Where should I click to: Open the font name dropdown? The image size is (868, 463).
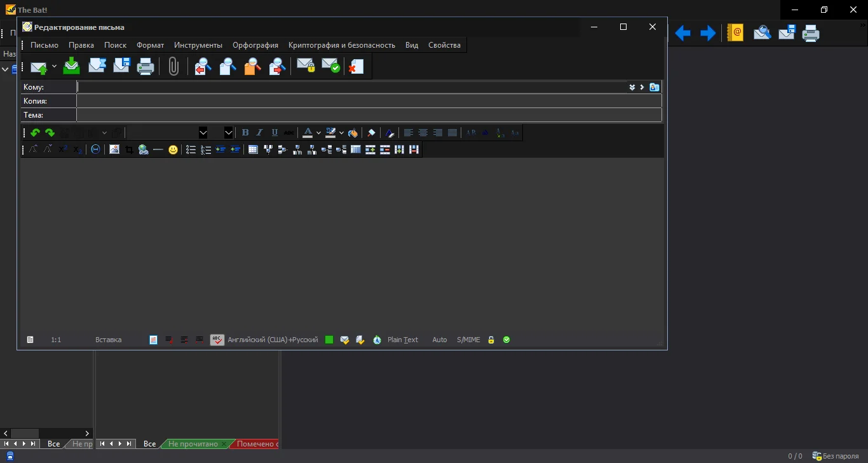tap(203, 133)
